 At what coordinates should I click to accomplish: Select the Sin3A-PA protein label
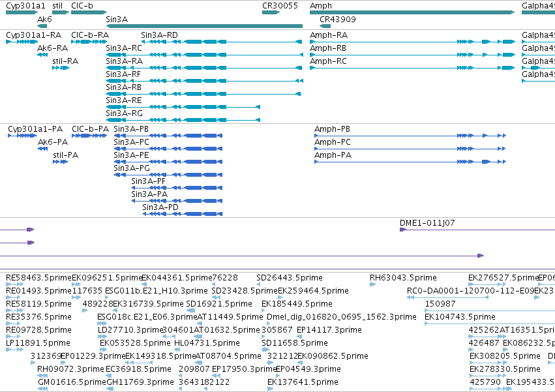[x=149, y=194]
